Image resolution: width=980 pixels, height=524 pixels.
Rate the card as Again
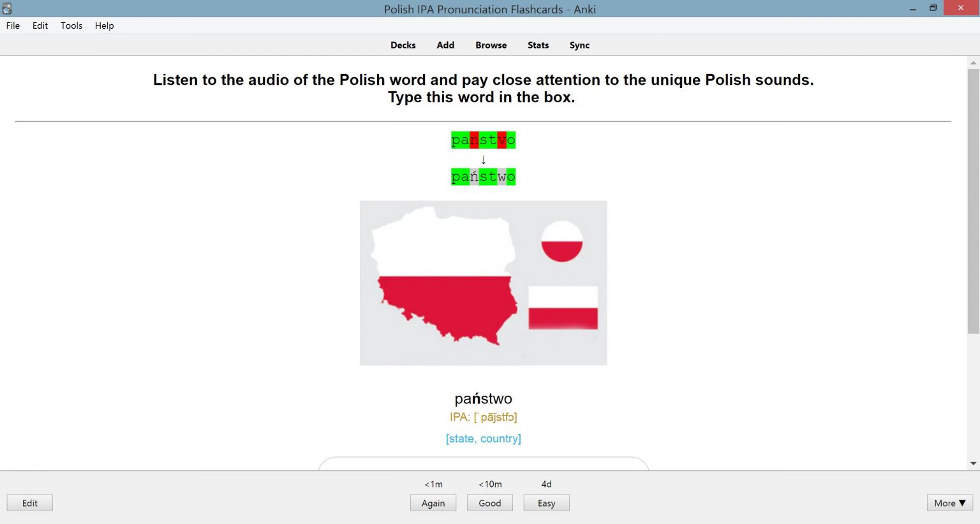point(433,502)
